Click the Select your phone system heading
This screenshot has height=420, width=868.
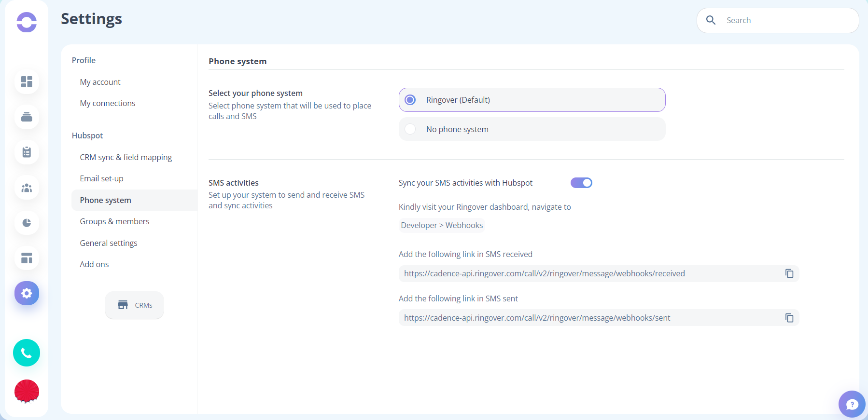255,93
